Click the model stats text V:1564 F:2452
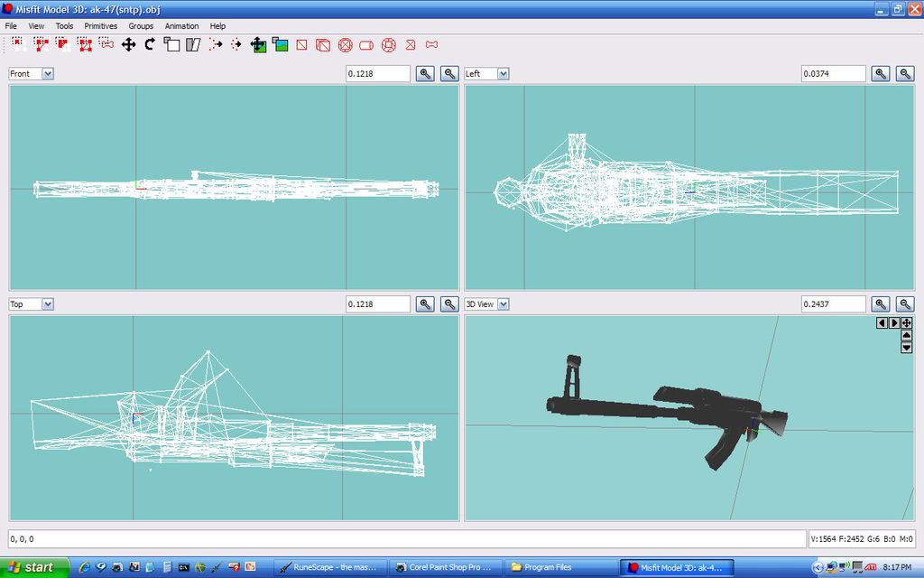 coord(862,539)
